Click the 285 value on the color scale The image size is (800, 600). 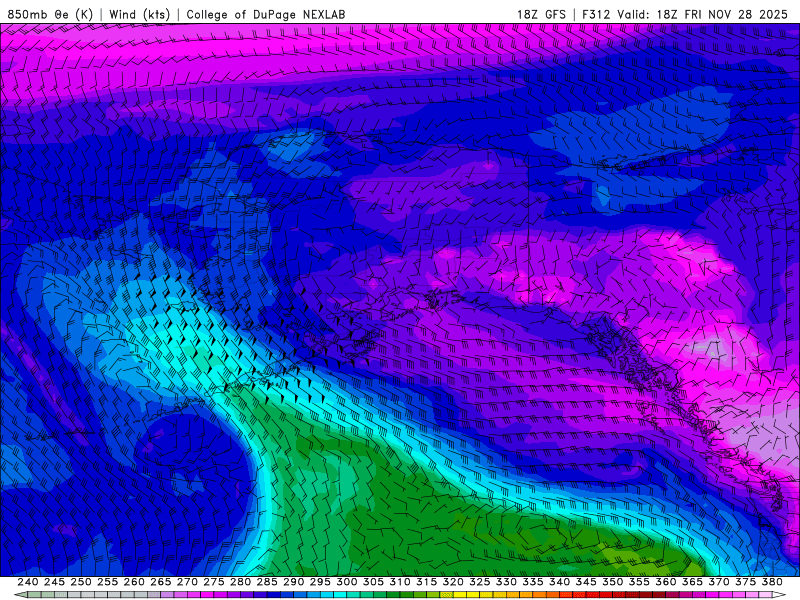[267, 582]
